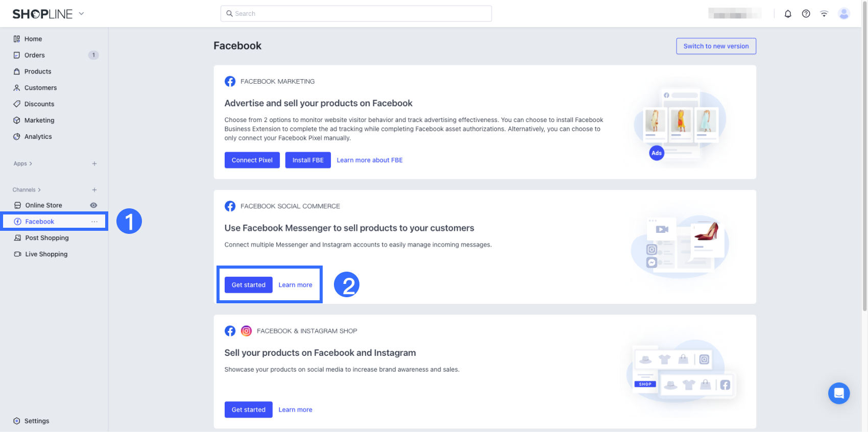Open the Facebook channel options menu
Screen dimensions: 868x432
point(94,222)
